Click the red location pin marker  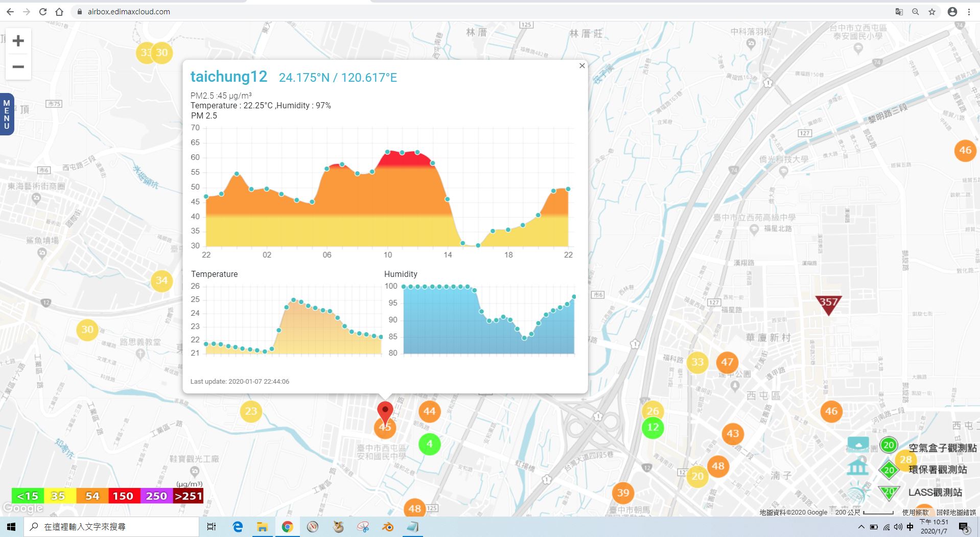(385, 413)
